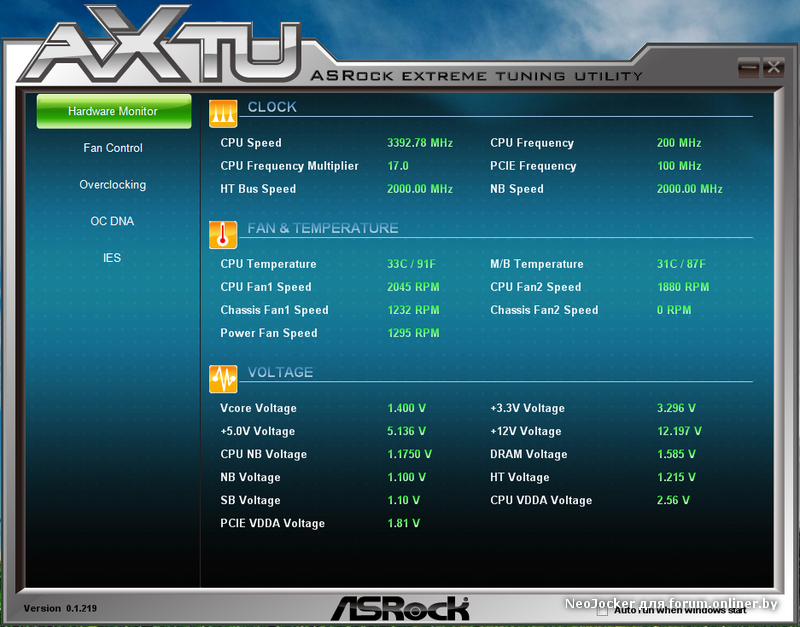Click the CPU VDDA Voltage label

(541, 500)
